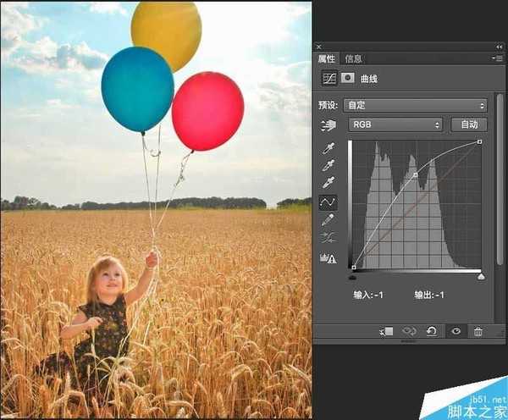This screenshot has height=420, width=508.
Task: Toggle clip to layer button
Action: click(x=385, y=331)
